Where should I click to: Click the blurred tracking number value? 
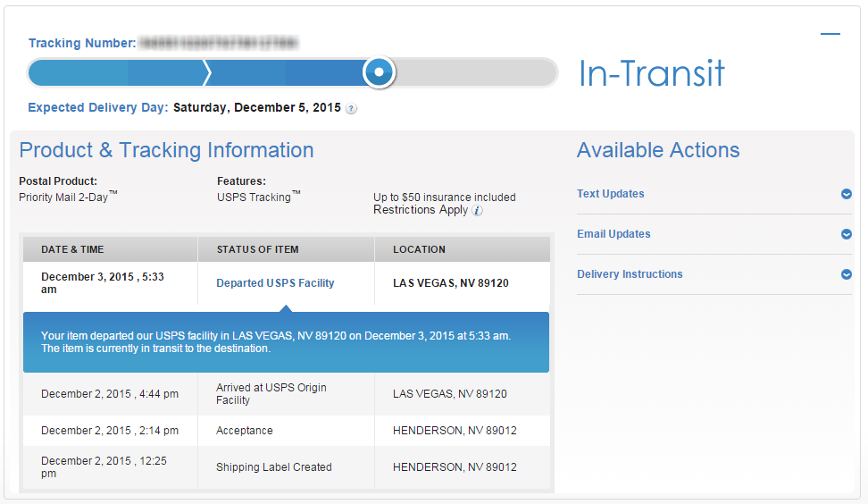point(219,43)
